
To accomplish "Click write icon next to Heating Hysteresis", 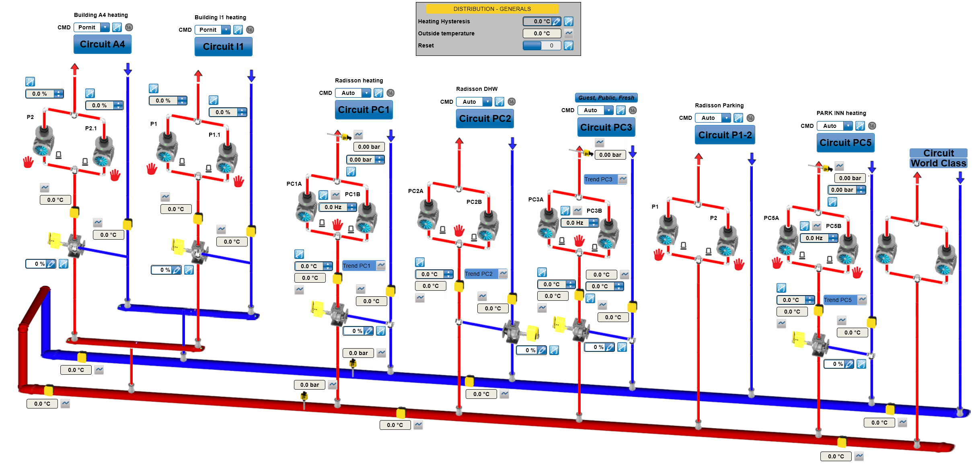I will [568, 21].
